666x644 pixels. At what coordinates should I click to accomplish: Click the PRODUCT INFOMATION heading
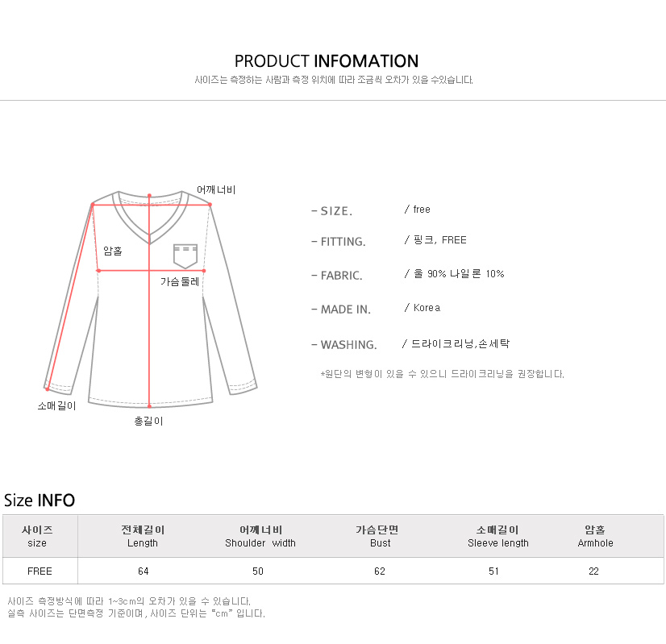tap(327, 61)
